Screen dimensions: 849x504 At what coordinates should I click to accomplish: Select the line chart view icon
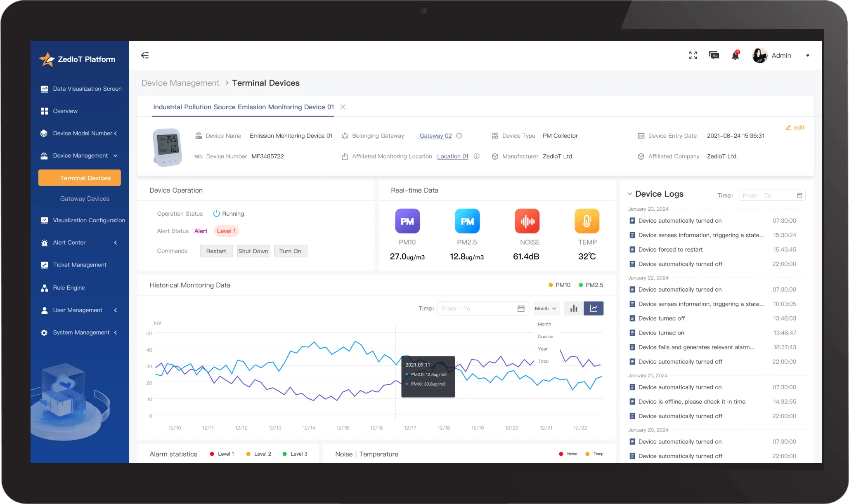pos(594,308)
